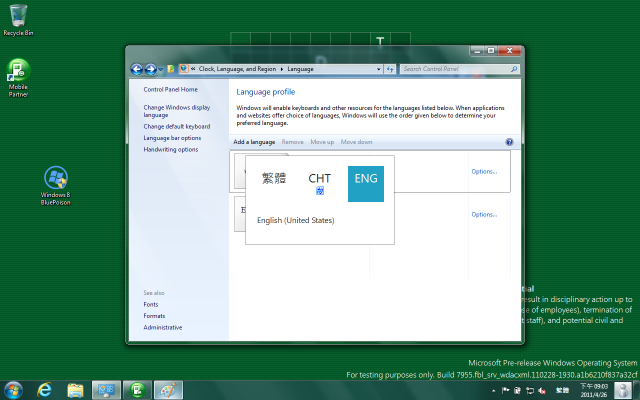Switch to the Paint taskbar button
Image resolution: width=640 pixels, height=400 pixels.
coord(169,390)
